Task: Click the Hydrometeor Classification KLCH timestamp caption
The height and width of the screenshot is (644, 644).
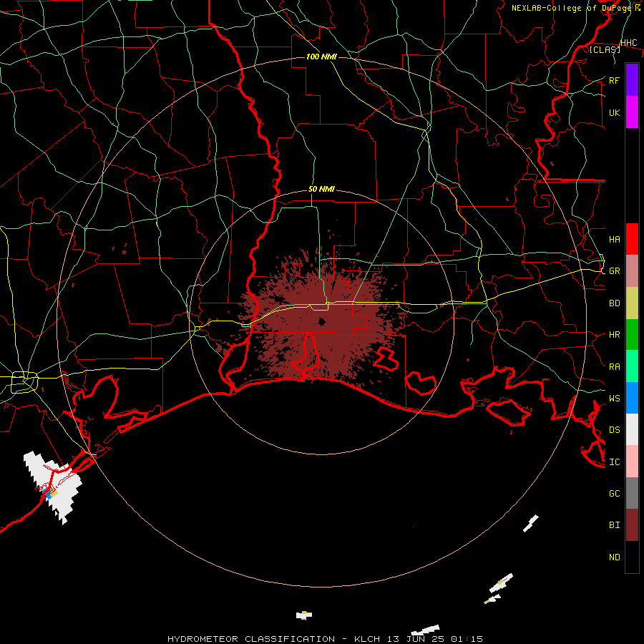Action: pyautogui.click(x=325, y=639)
